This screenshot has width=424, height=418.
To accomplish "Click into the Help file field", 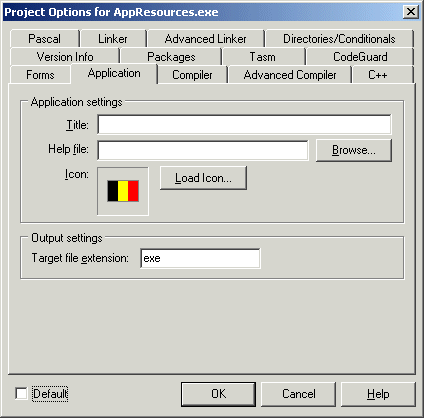I will click(203, 150).
